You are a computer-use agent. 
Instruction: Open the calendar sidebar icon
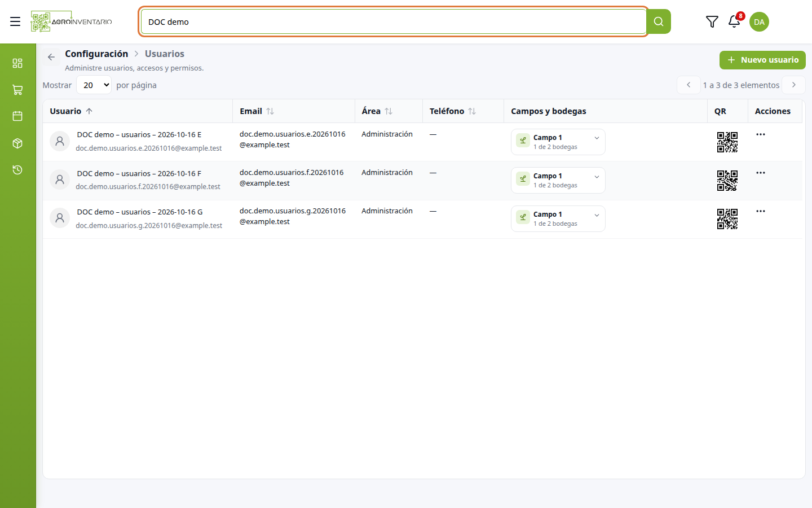tap(17, 116)
